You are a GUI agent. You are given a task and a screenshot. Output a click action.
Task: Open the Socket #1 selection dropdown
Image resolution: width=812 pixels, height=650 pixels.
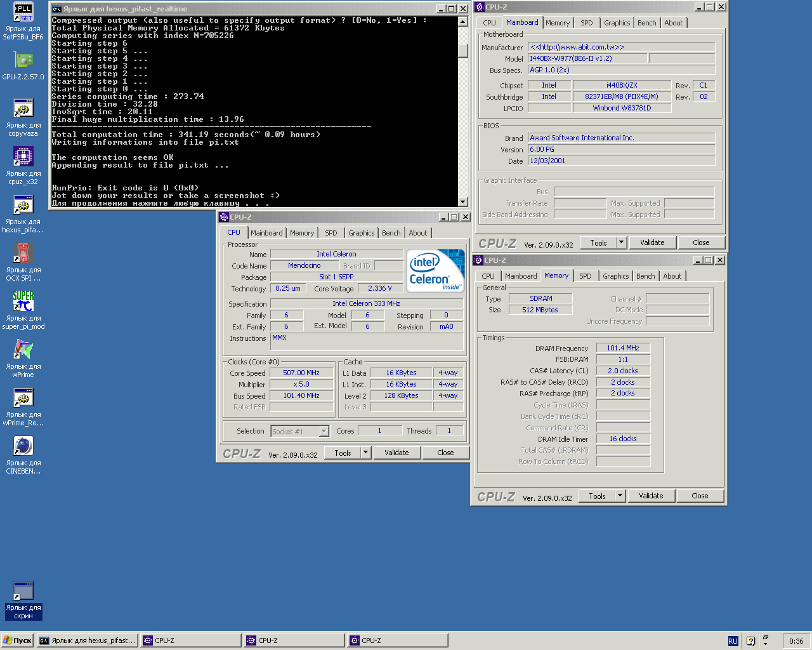[324, 432]
